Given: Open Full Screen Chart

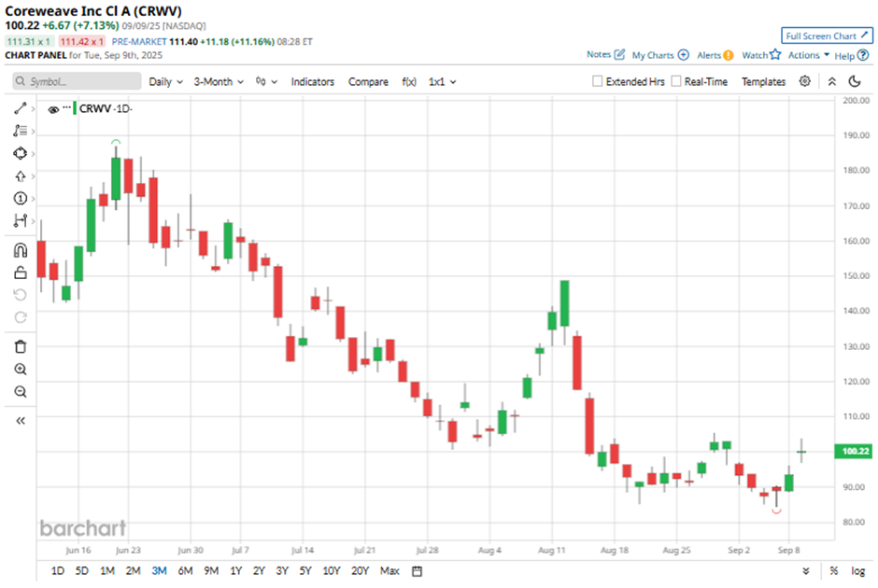Looking at the screenshot, I should click(827, 35).
